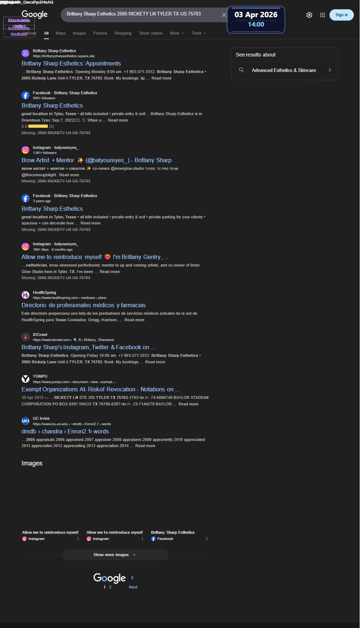Click the Google logo at the top left

(x=35, y=14)
